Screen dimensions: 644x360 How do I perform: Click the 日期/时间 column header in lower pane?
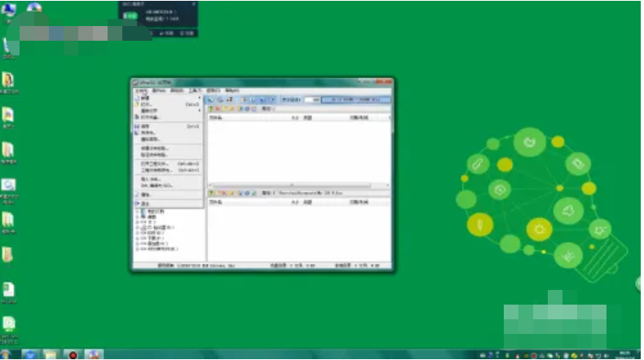pos(359,203)
